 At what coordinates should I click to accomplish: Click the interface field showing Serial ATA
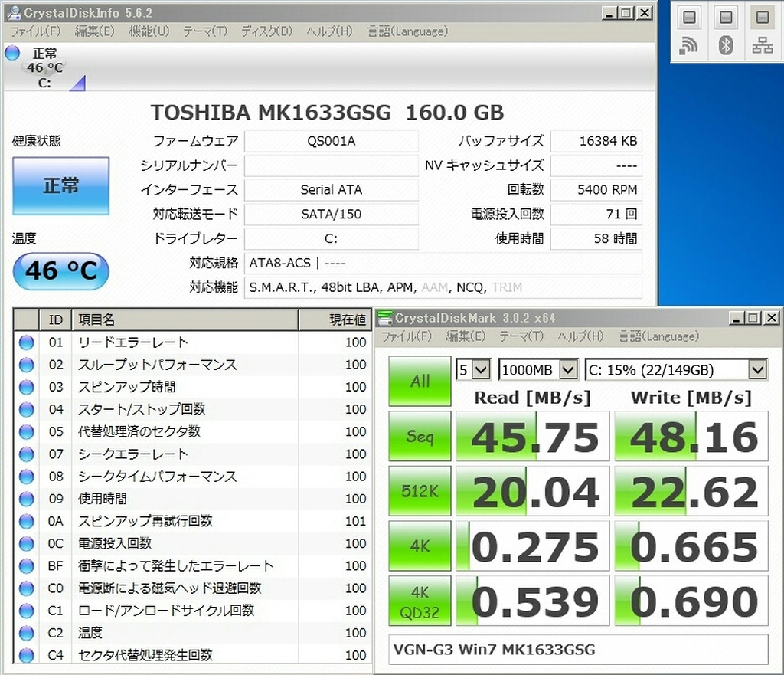331,190
